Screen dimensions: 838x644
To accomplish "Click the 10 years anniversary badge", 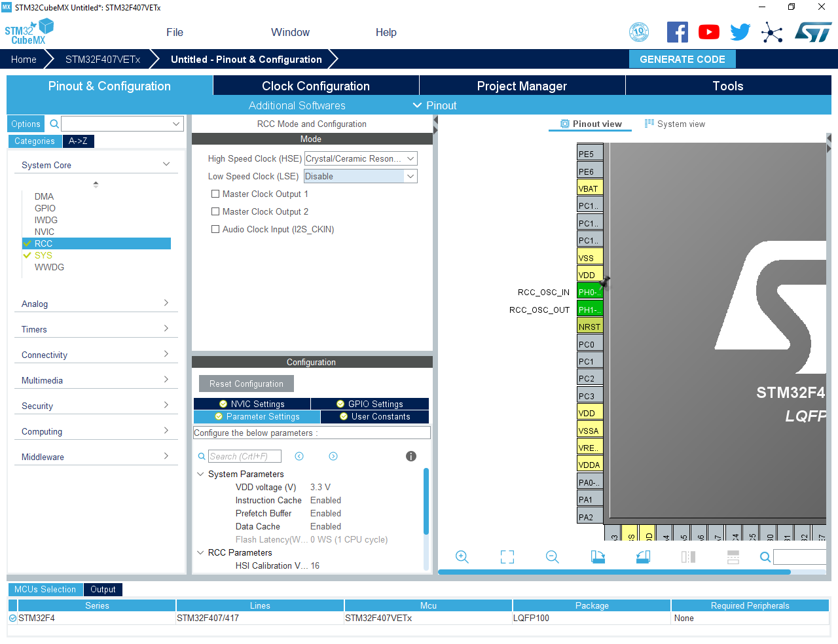I will tap(639, 32).
